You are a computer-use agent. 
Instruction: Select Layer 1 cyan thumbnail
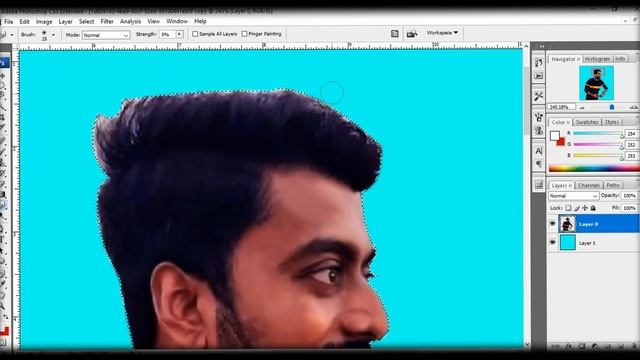tap(567, 242)
